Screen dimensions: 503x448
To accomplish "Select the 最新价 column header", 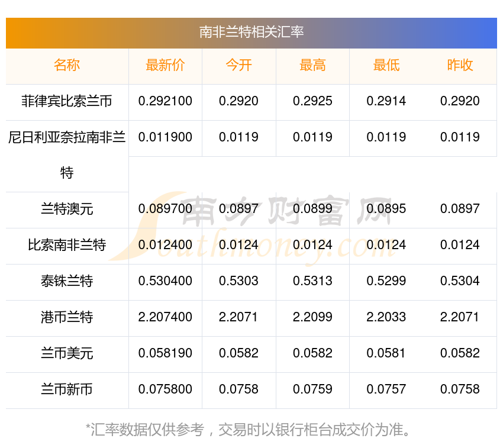I will 165,66.
